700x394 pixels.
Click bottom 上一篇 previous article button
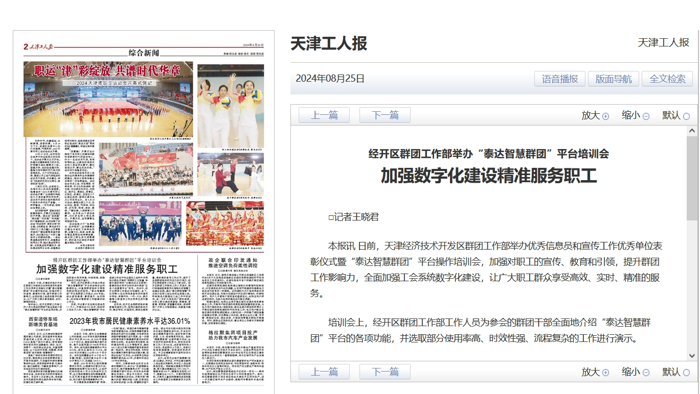pyautogui.click(x=324, y=372)
